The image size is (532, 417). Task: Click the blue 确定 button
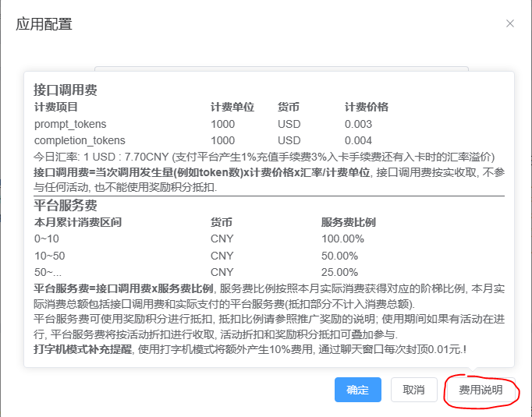(357, 390)
